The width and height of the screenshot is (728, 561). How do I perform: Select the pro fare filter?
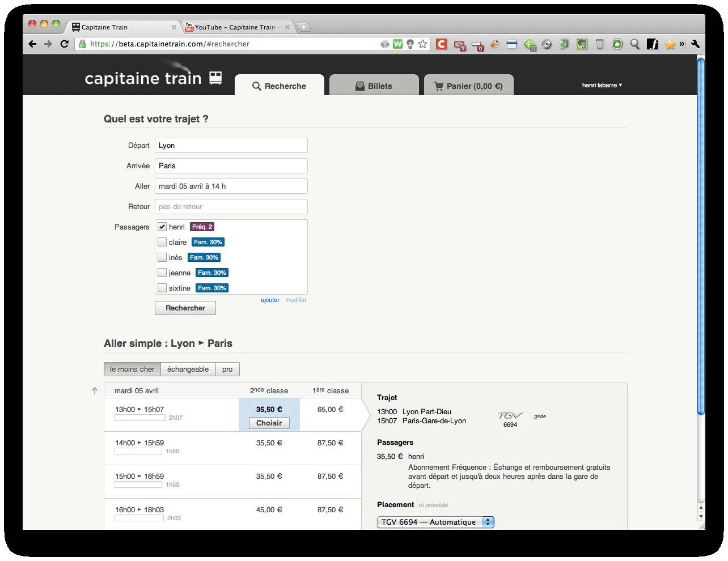[227, 369]
